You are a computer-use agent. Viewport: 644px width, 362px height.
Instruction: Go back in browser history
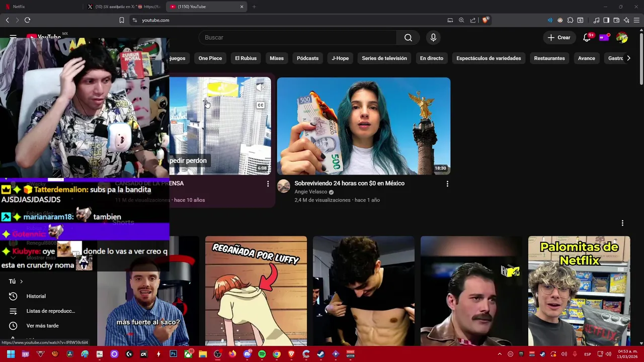tap(7, 20)
